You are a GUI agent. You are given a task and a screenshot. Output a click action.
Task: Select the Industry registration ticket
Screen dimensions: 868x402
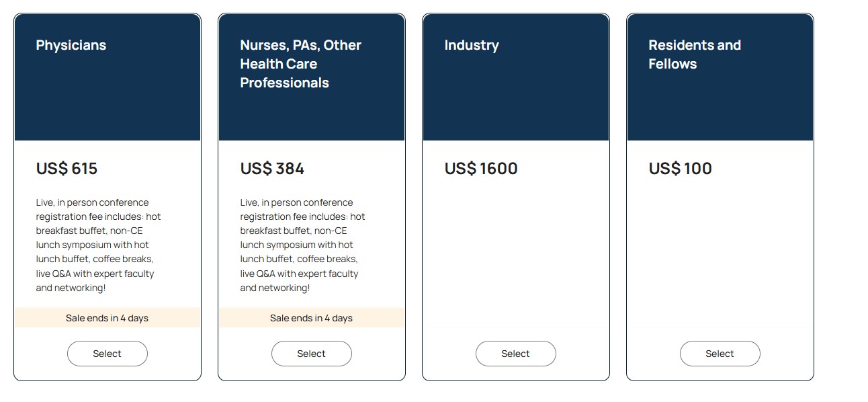click(x=515, y=354)
